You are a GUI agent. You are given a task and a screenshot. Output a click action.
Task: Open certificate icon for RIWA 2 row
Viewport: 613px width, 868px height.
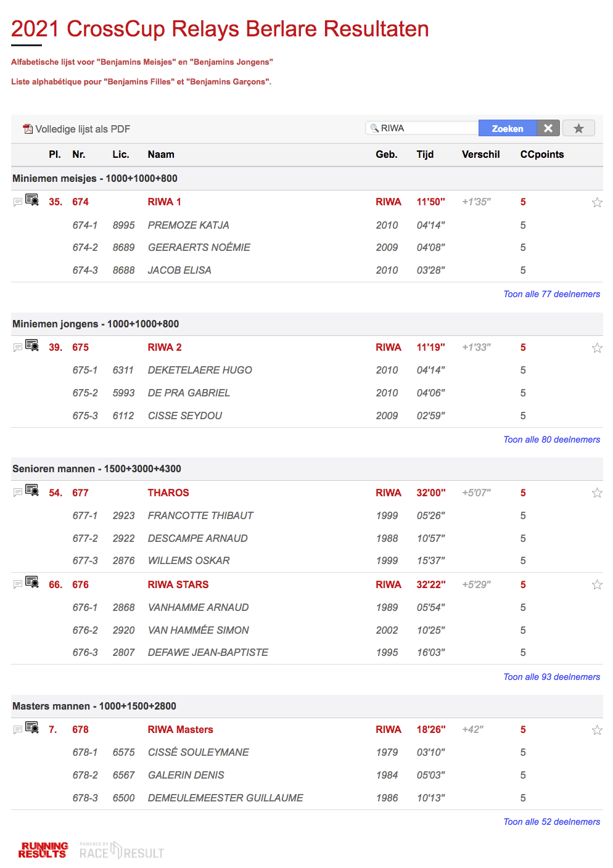tap(32, 345)
